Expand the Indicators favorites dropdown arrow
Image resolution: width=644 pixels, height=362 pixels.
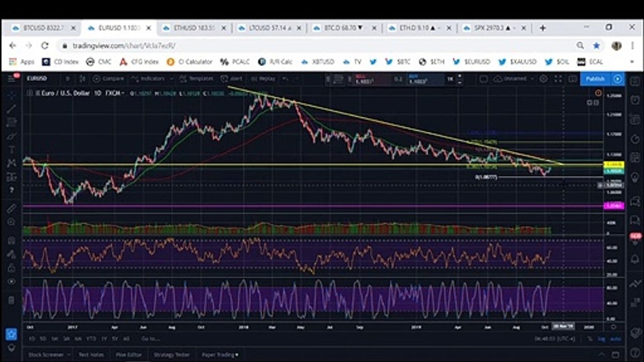coord(171,79)
